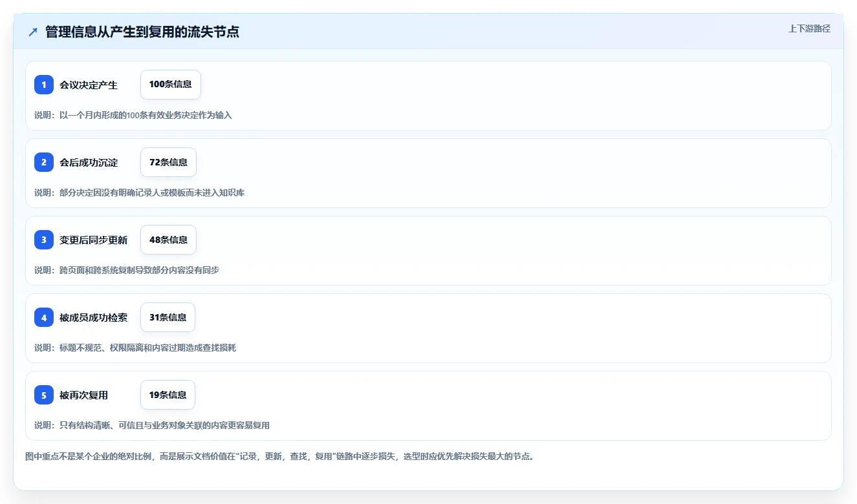Select the 19条信息 value pill
Viewport: 857px width, 504px height.
click(x=168, y=395)
